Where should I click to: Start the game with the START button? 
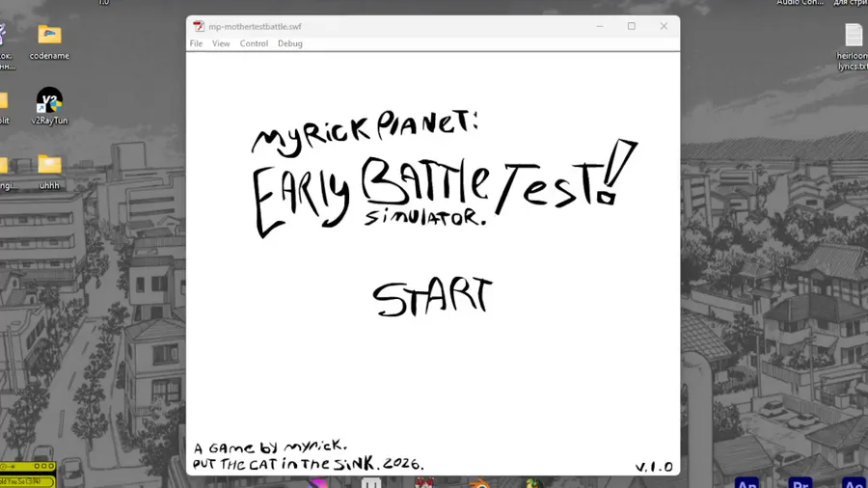[x=432, y=298]
